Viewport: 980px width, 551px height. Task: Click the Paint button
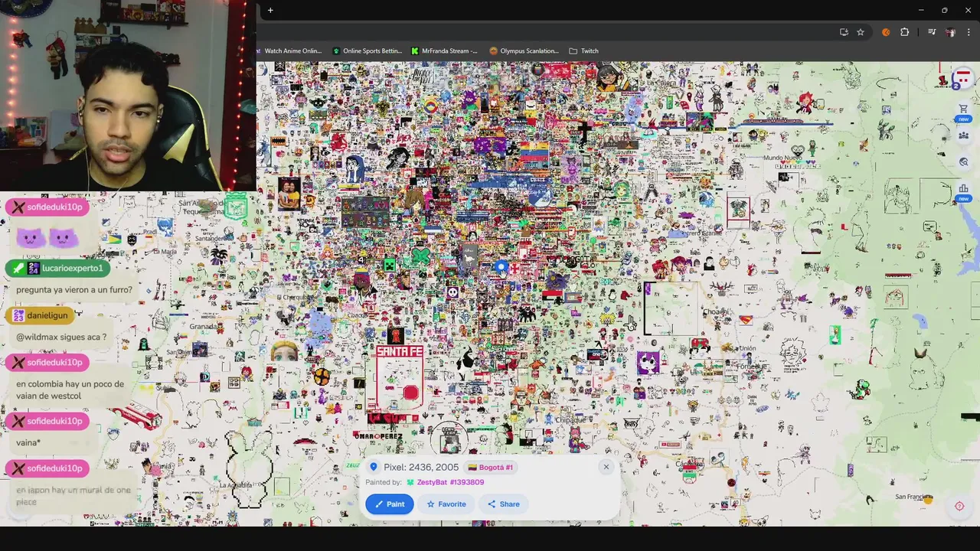390,504
